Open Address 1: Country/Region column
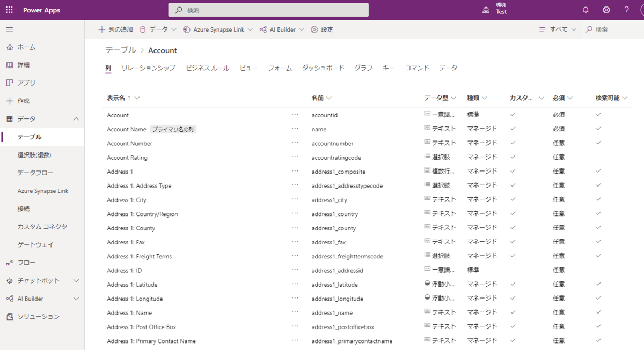Image resolution: width=644 pixels, height=350 pixels. (142, 214)
